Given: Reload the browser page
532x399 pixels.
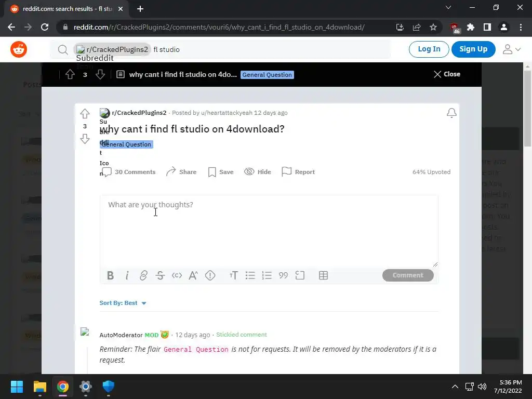Looking at the screenshot, I should (x=45, y=27).
